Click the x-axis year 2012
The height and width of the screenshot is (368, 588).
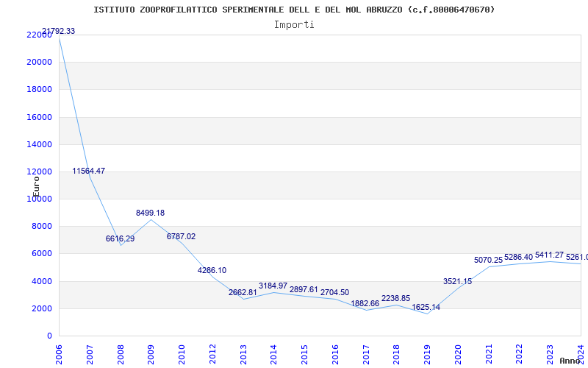coord(212,354)
